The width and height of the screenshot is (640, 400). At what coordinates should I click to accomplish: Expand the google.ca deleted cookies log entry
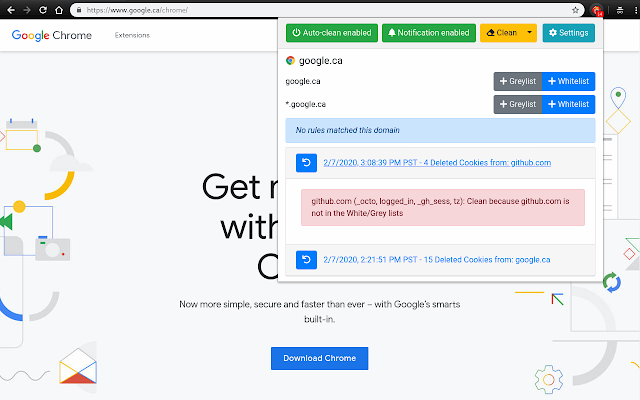pos(437,260)
